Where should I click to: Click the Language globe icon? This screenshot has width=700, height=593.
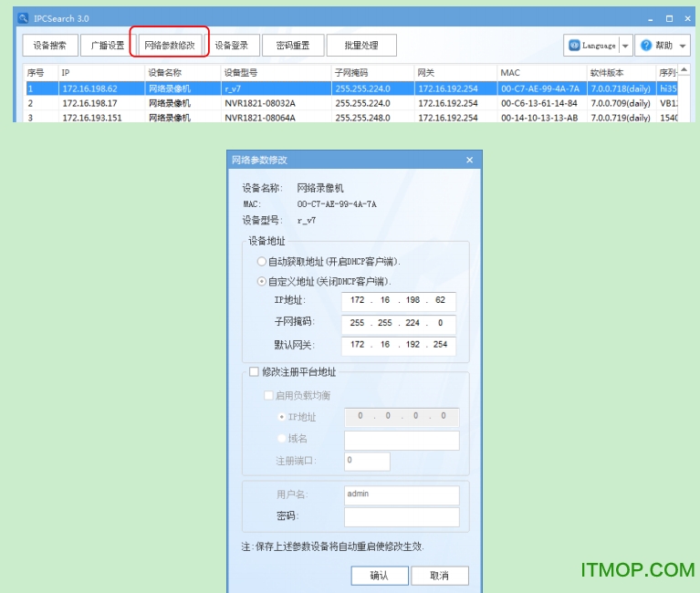pos(574,46)
